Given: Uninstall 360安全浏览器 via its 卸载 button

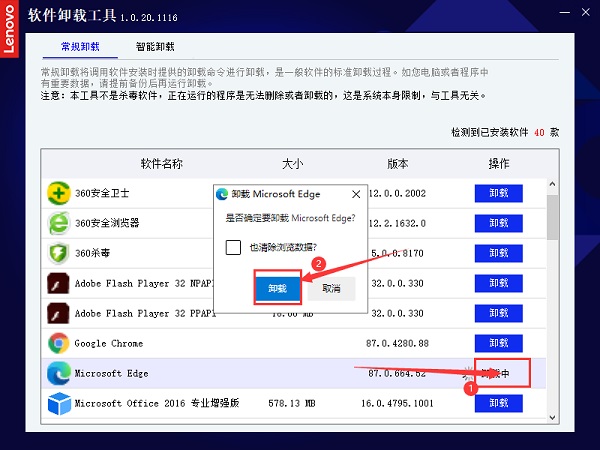Looking at the screenshot, I should point(499,223).
